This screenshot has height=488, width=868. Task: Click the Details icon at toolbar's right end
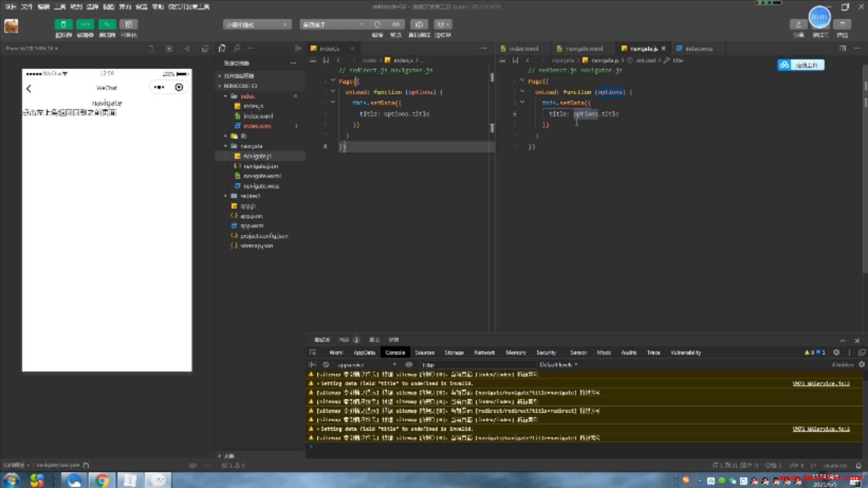pyautogui.click(x=842, y=24)
